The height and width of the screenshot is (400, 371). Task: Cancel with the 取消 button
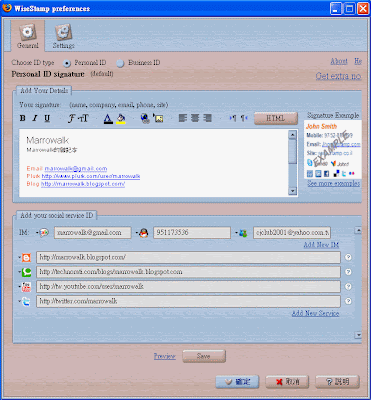287,382
